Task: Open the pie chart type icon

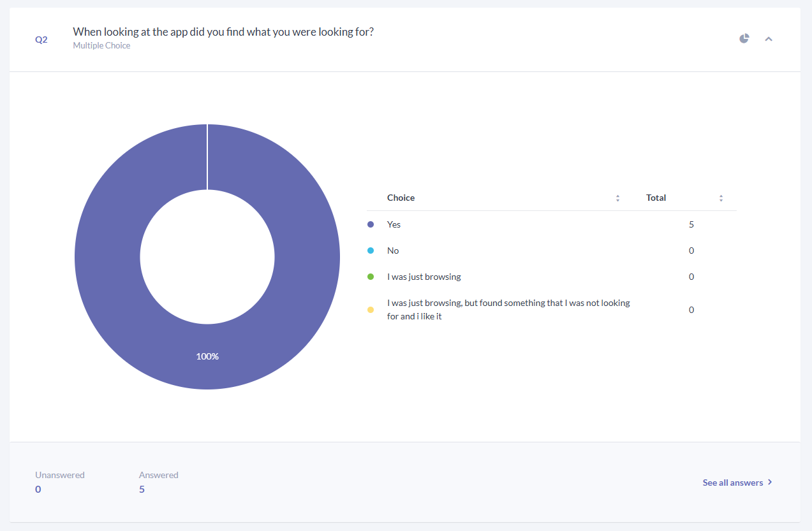Action: point(744,39)
